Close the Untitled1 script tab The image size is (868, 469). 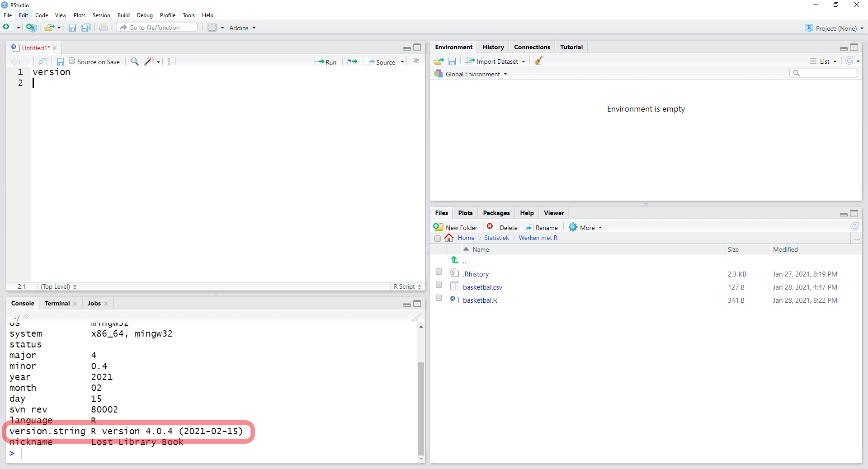pyautogui.click(x=55, y=48)
